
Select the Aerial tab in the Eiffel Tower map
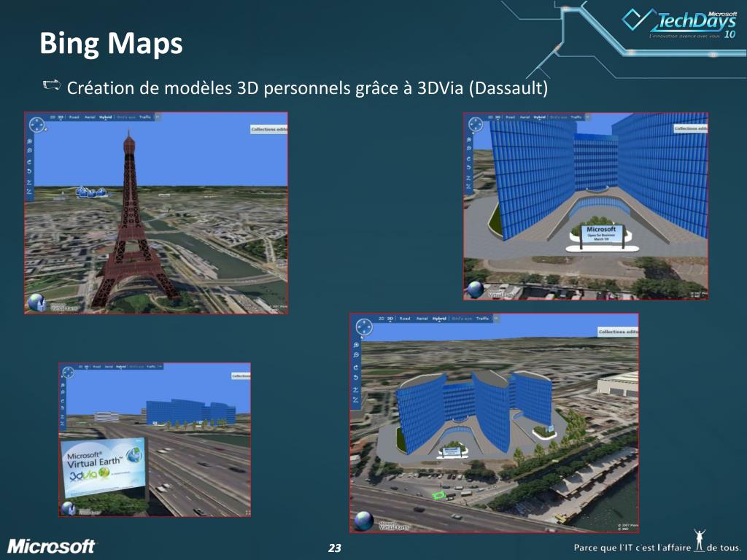pyautogui.click(x=90, y=117)
